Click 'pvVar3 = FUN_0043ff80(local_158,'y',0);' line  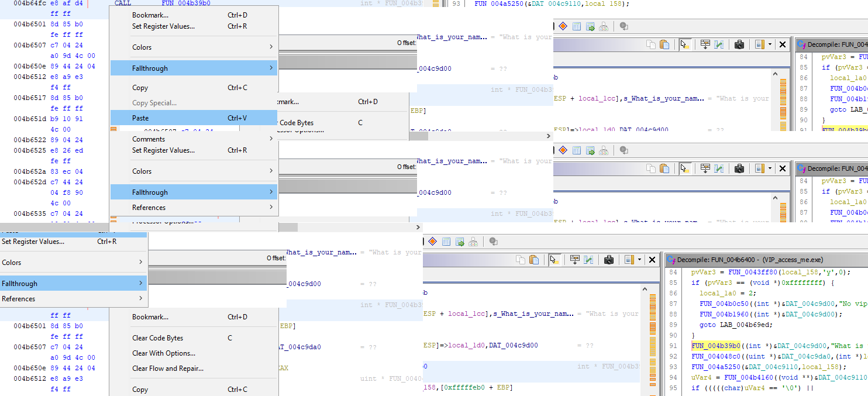point(771,272)
